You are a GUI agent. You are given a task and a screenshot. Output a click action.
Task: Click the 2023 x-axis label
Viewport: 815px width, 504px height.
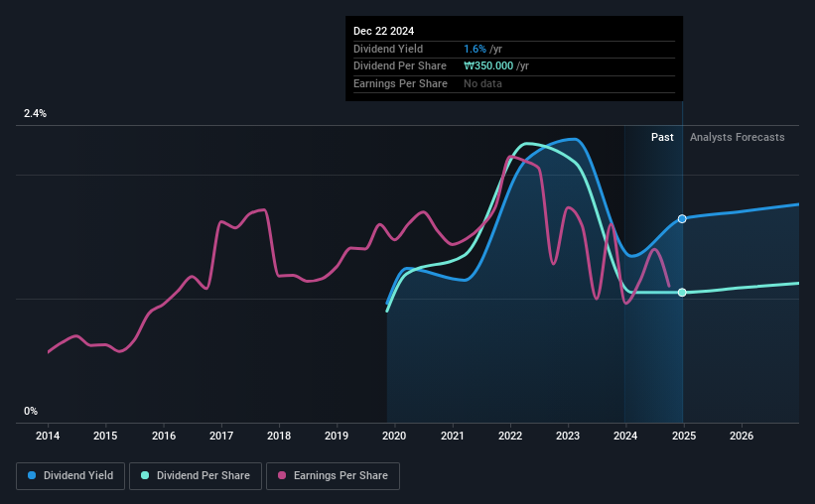coord(568,436)
